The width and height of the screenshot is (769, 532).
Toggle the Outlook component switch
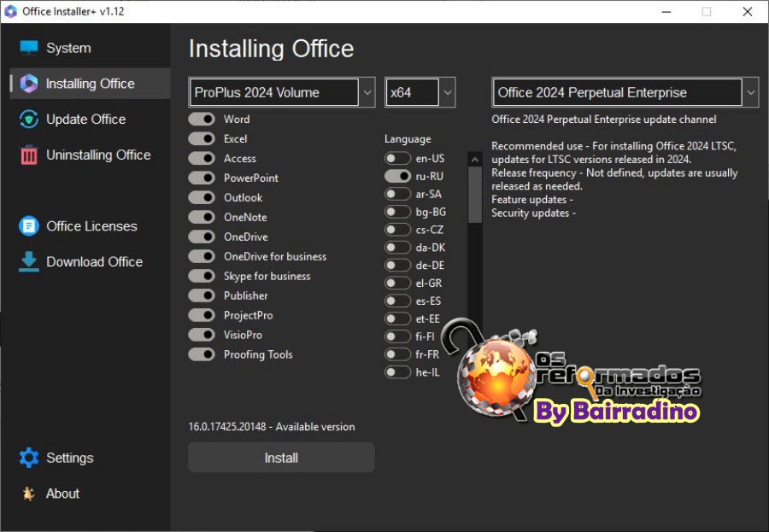(202, 197)
